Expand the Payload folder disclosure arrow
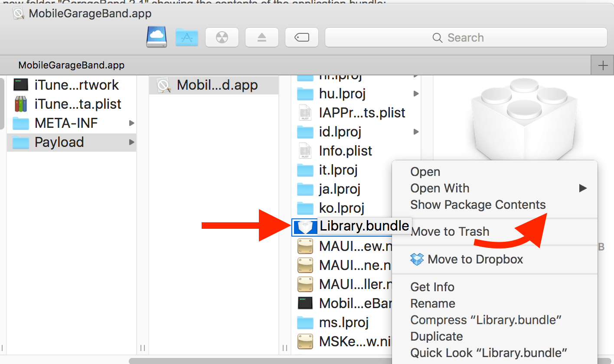614x364 pixels. [x=132, y=142]
